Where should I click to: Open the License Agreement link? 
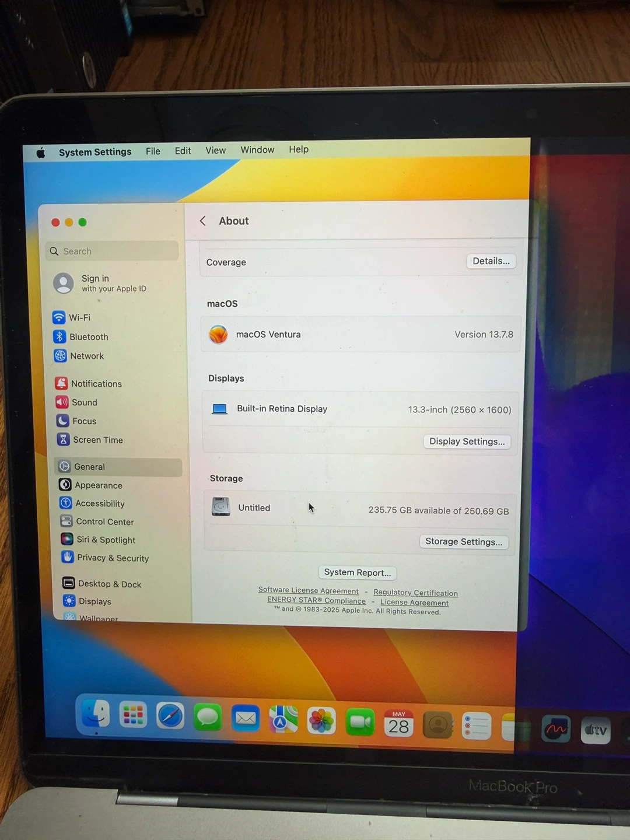click(x=415, y=603)
